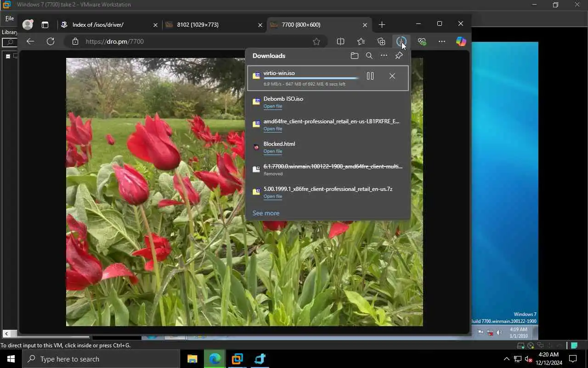Click Windows 7 guest network tray icon
588x368 pixels.
[x=490, y=332]
